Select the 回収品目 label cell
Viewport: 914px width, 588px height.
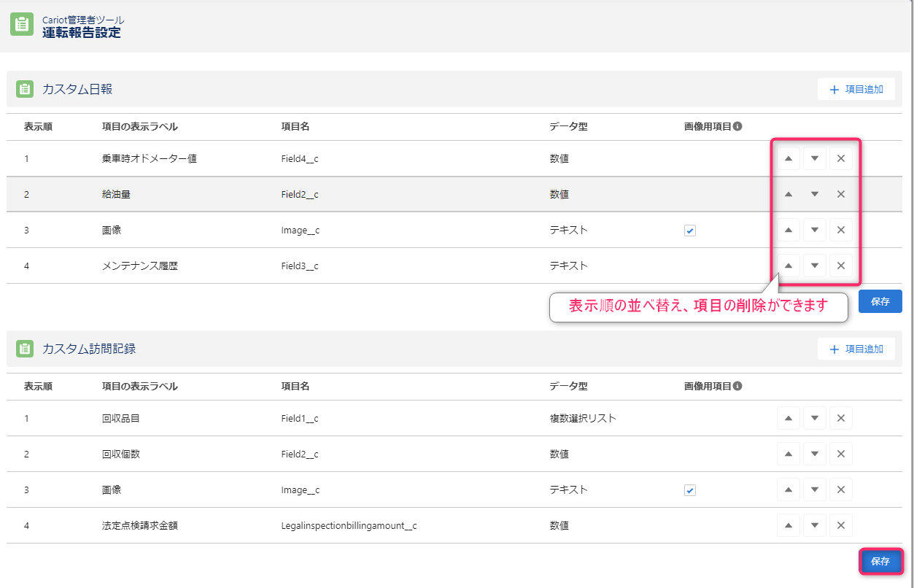(121, 418)
